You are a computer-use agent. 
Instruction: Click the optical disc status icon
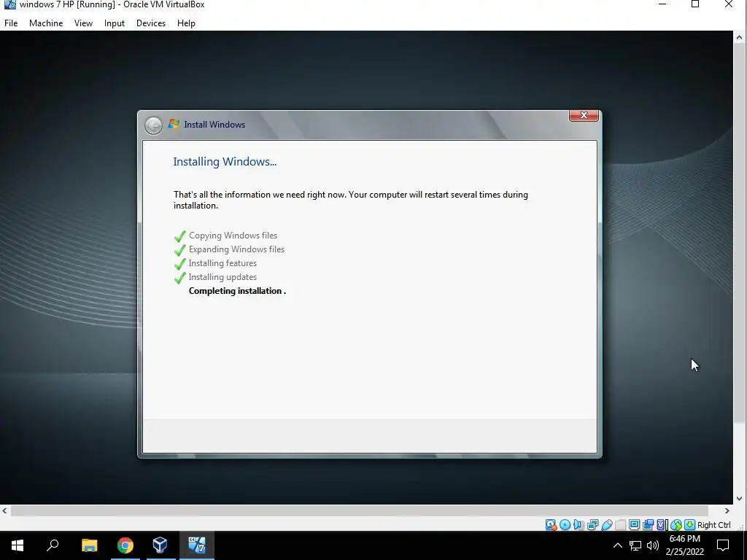click(565, 525)
